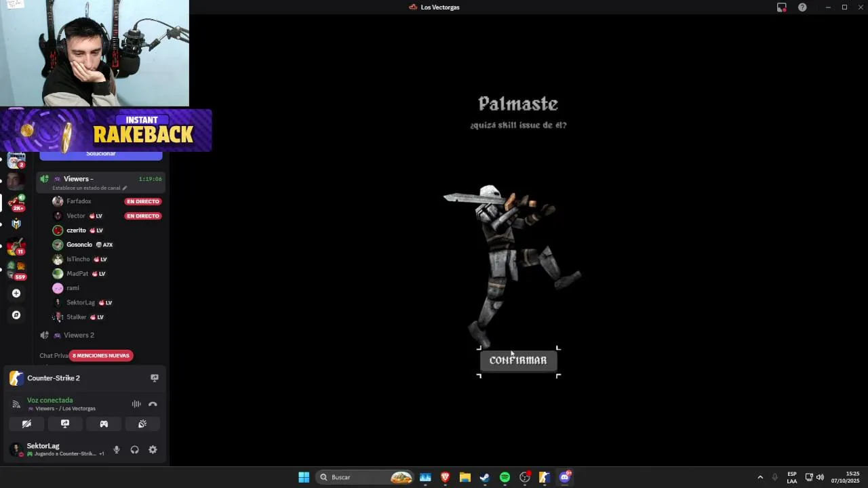Watch Vector's EN DIRECTO stream

pyautogui.click(x=142, y=216)
